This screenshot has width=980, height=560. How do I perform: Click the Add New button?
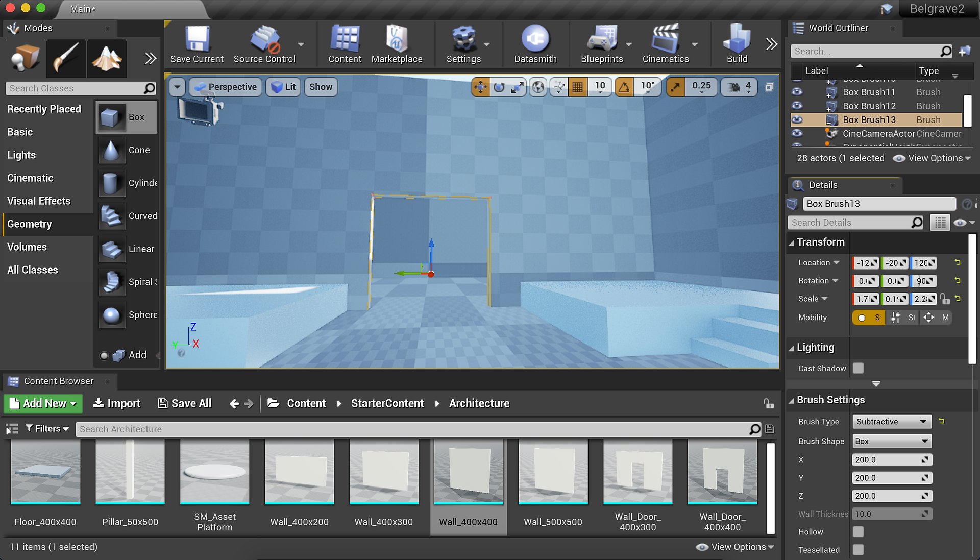43,403
